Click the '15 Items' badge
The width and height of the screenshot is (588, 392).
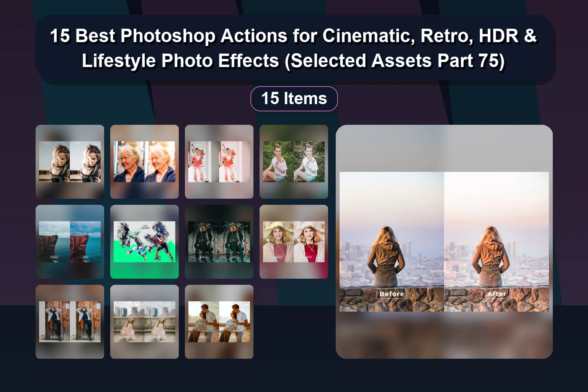click(294, 99)
